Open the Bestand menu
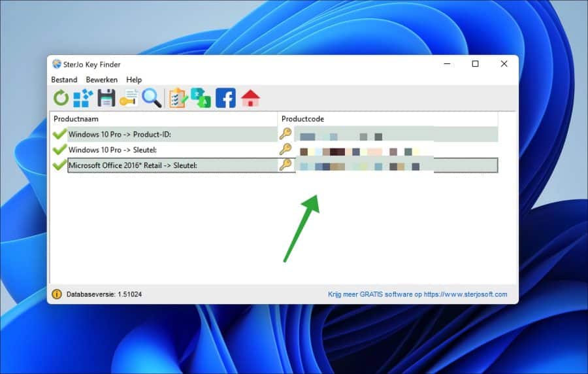This screenshot has width=588, height=374. tap(64, 80)
